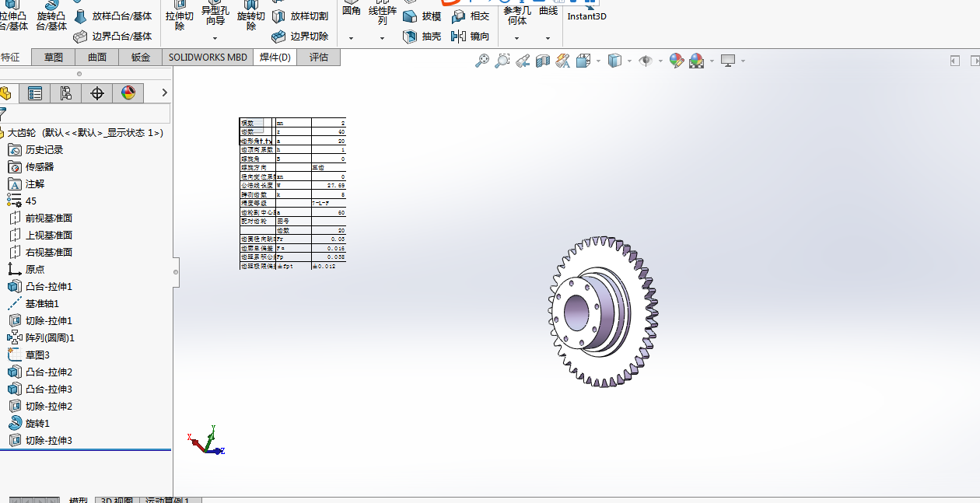Switch to the 曲面 (Surfaces) tab
The height and width of the screenshot is (503, 980).
click(x=97, y=57)
